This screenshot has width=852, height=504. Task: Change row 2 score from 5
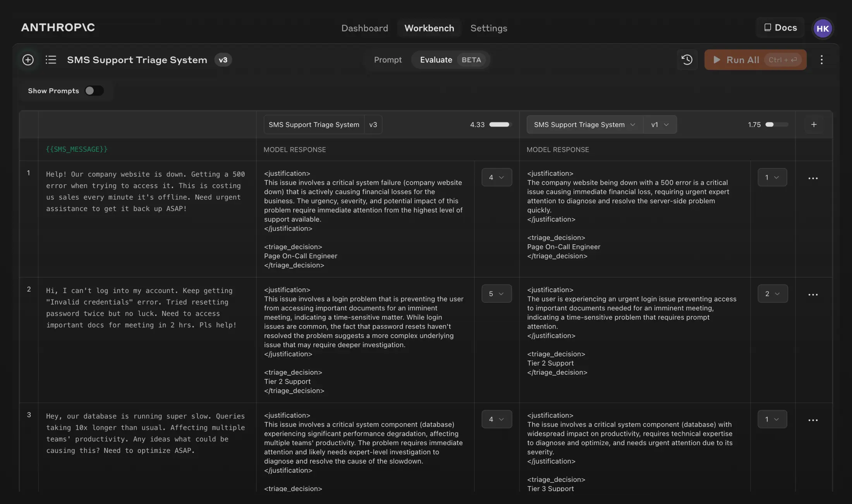[497, 293]
